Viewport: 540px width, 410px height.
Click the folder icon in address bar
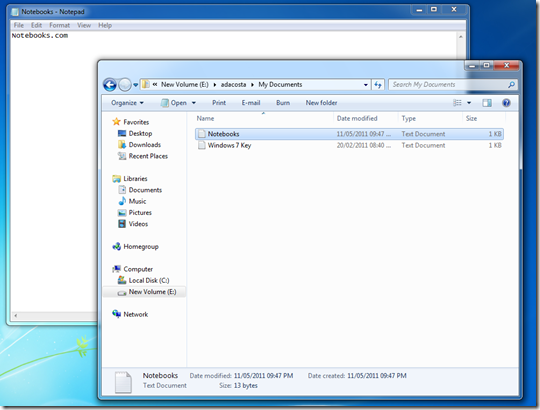(x=146, y=84)
